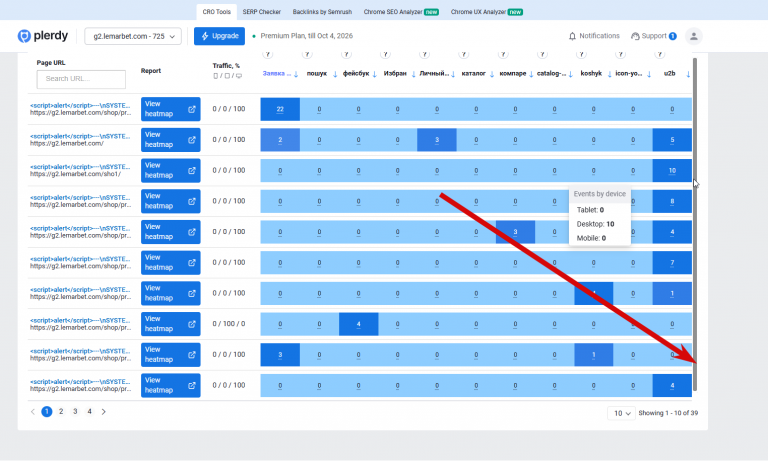Sort by фейсбук column arrow
Image resolution: width=768 pixels, height=461 pixels.
[x=374, y=74]
